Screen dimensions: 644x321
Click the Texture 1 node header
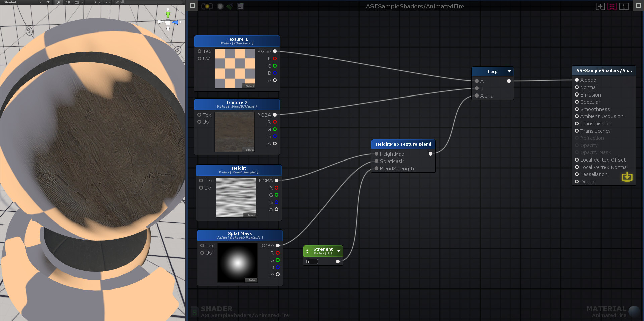tap(237, 41)
